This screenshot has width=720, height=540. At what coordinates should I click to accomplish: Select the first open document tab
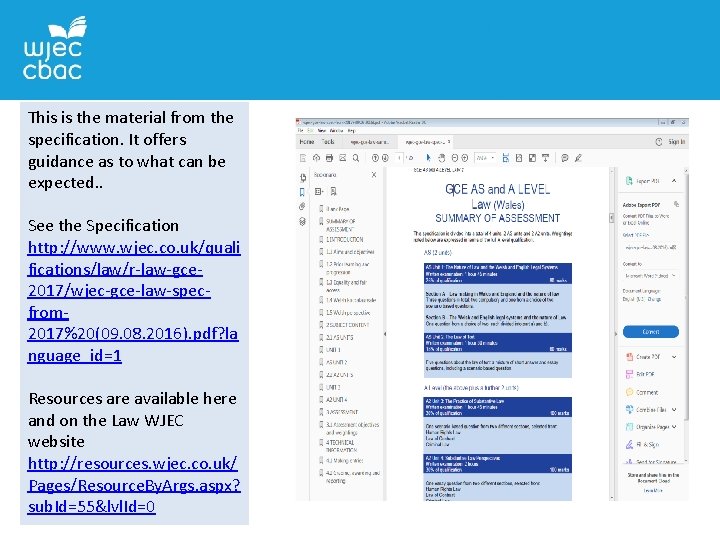[x=369, y=142]
